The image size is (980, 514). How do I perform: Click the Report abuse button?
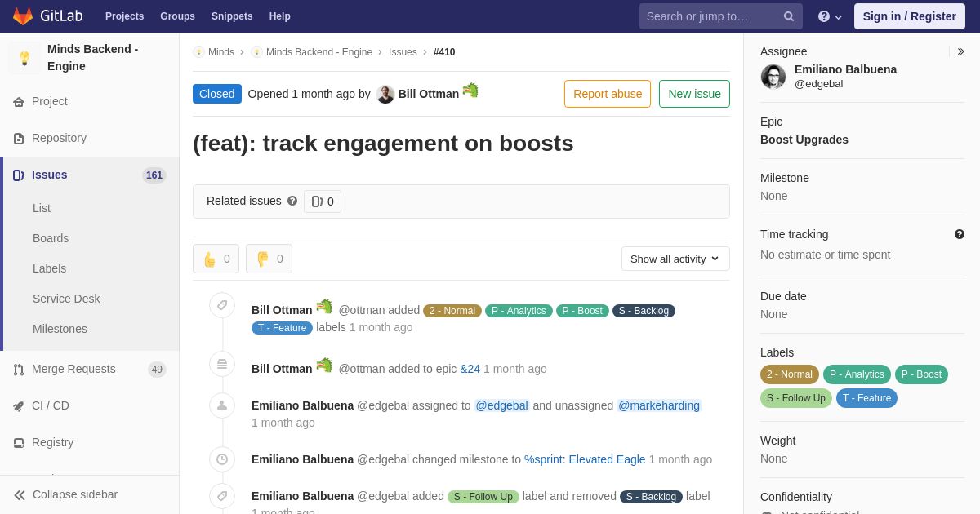tap(608, 94)
